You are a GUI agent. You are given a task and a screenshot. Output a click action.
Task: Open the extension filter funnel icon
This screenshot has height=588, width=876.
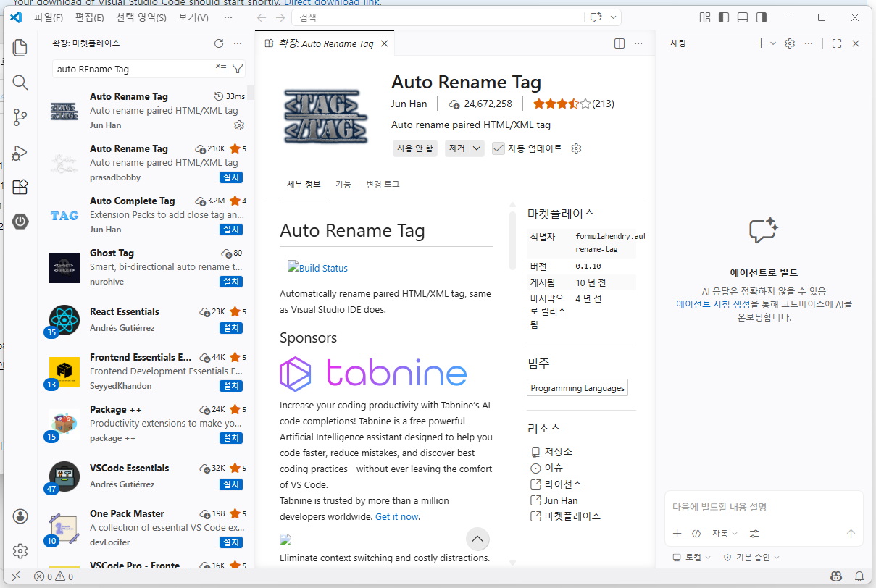(238, 69)
